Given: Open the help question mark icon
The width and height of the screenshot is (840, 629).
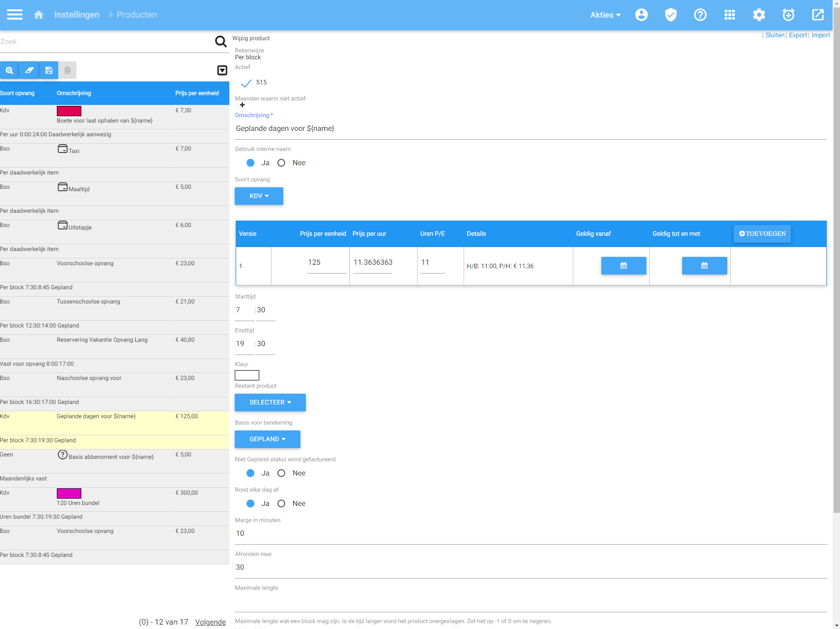Looking at the screenshot, I should tap(700, 15).
